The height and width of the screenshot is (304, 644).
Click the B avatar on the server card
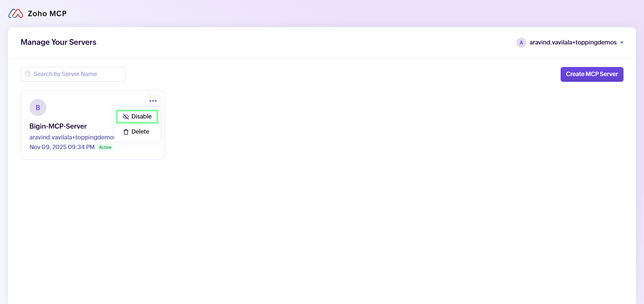click(38, 107)
